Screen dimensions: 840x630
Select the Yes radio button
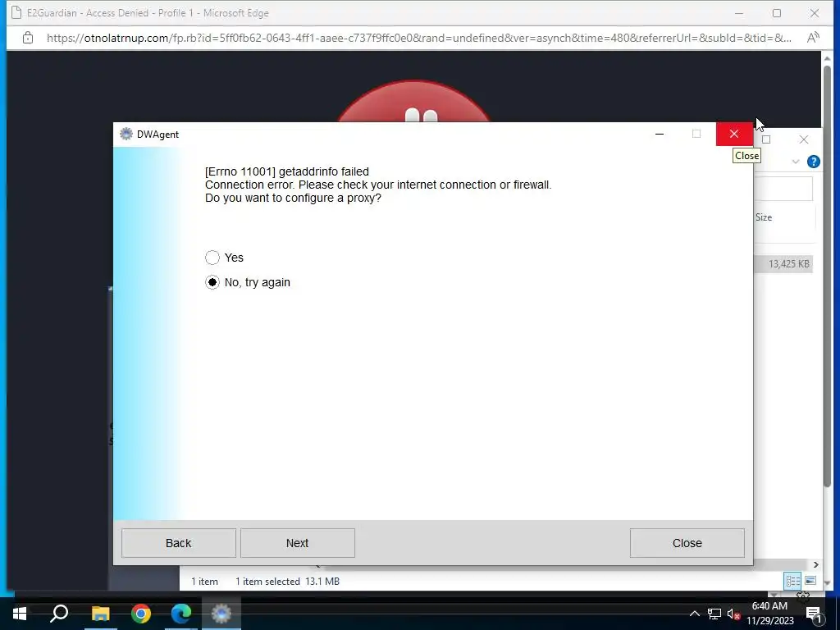[212, 258]
